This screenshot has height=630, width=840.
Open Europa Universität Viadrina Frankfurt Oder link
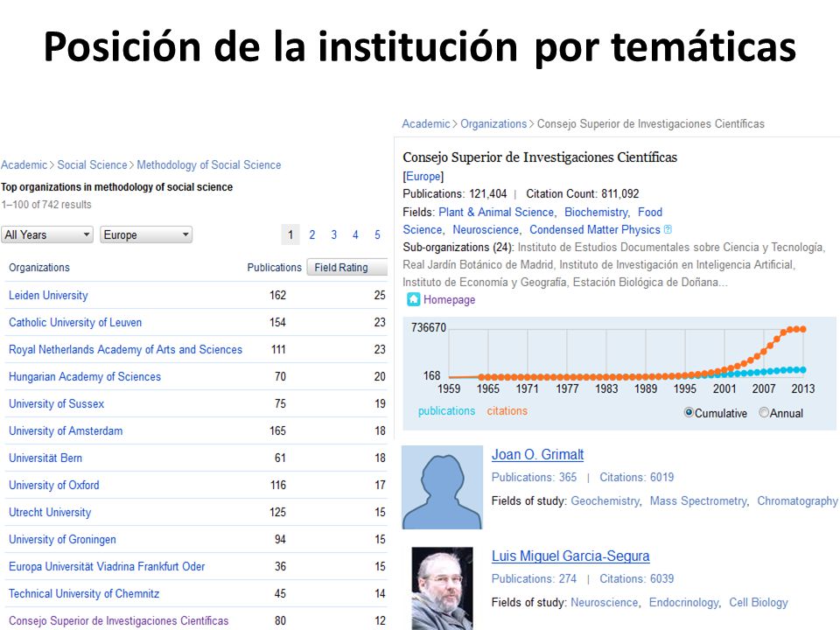(x=107, y=566)
